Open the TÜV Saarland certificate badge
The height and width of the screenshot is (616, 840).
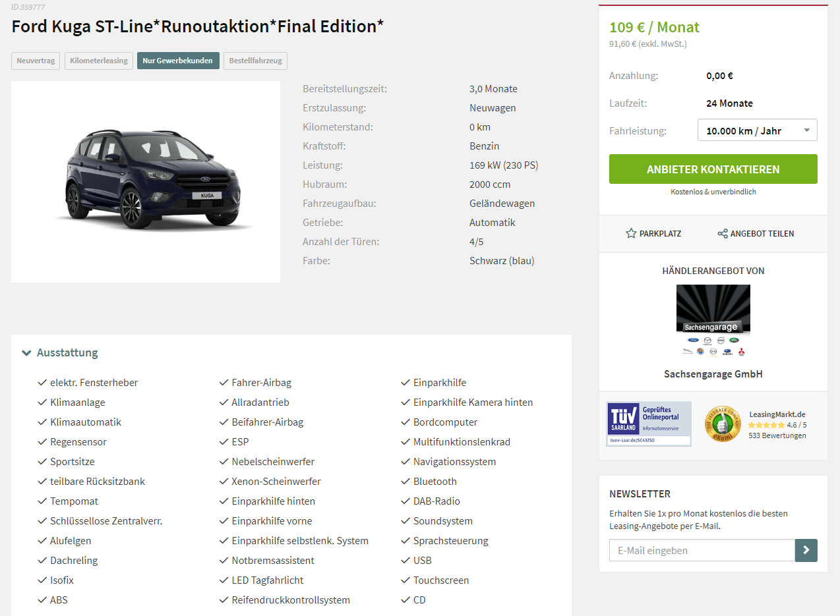[x=649, y=424]
